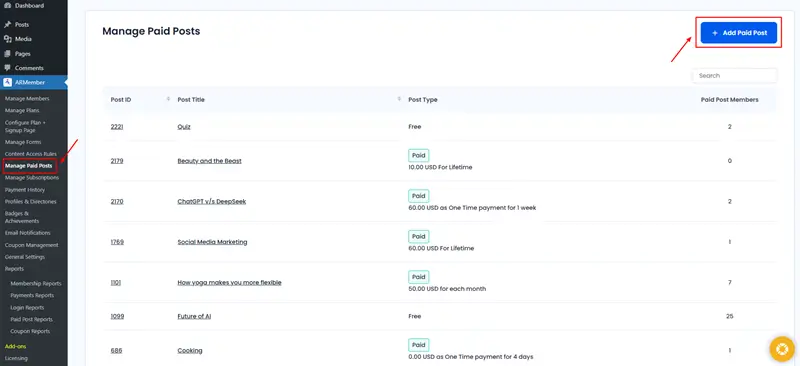Open Post ID 686 link
This screenshot has width=800, height=366.
(116, 351)
